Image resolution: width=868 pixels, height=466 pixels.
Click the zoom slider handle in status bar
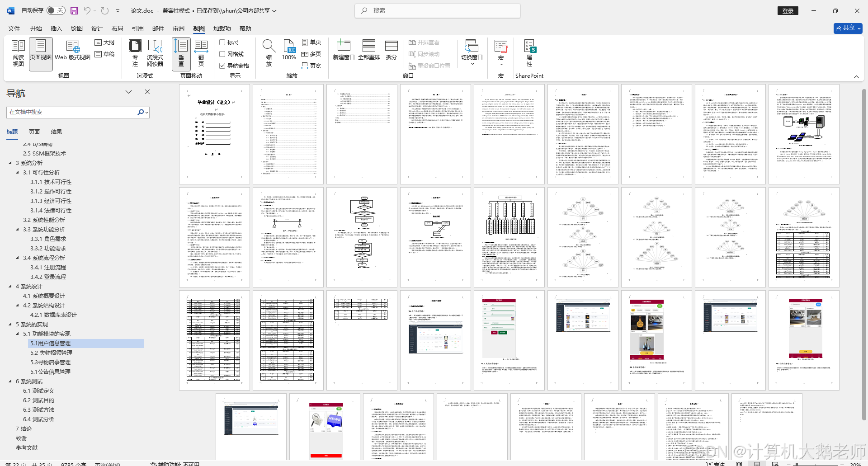point(797,464)
